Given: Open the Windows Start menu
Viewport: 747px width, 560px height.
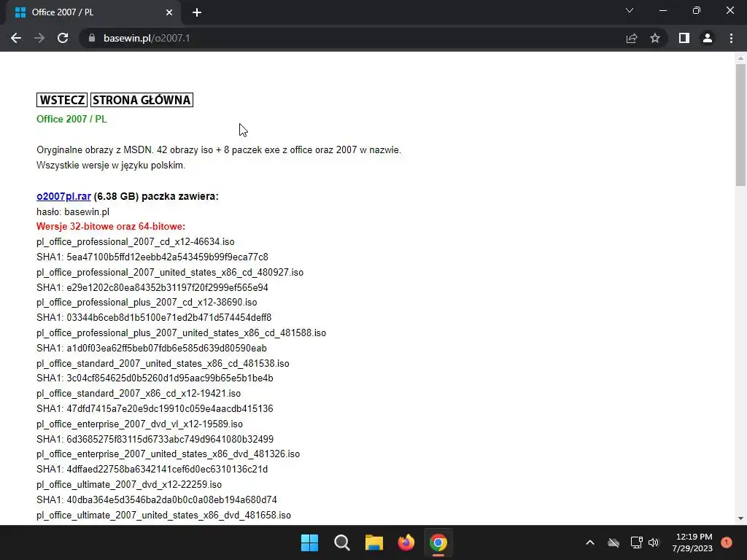Looking at the screenshot, I should 309,542.
